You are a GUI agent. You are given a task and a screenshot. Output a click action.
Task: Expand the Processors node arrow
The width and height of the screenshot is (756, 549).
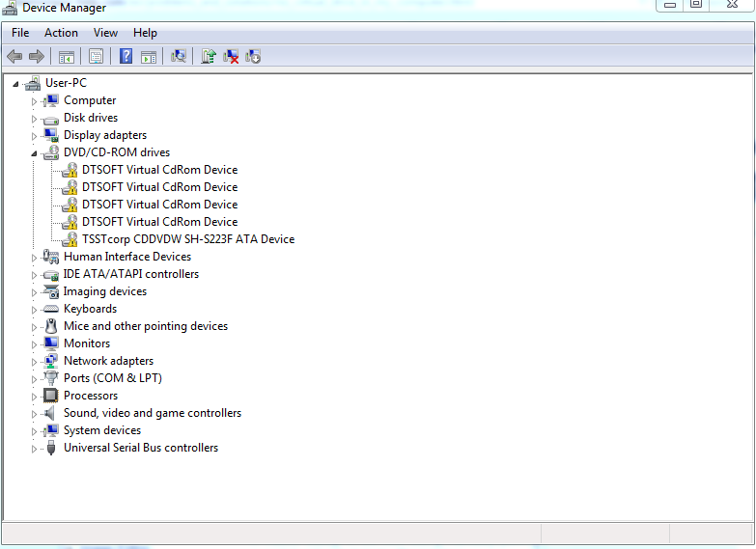point(34,397)
